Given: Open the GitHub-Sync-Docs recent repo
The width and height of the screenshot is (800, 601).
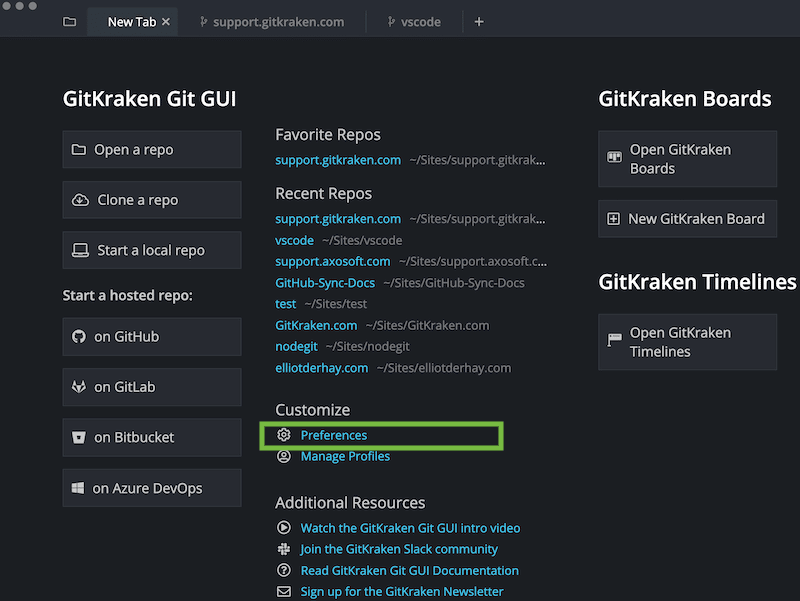Looking at the screenshot, I should 325,283.
